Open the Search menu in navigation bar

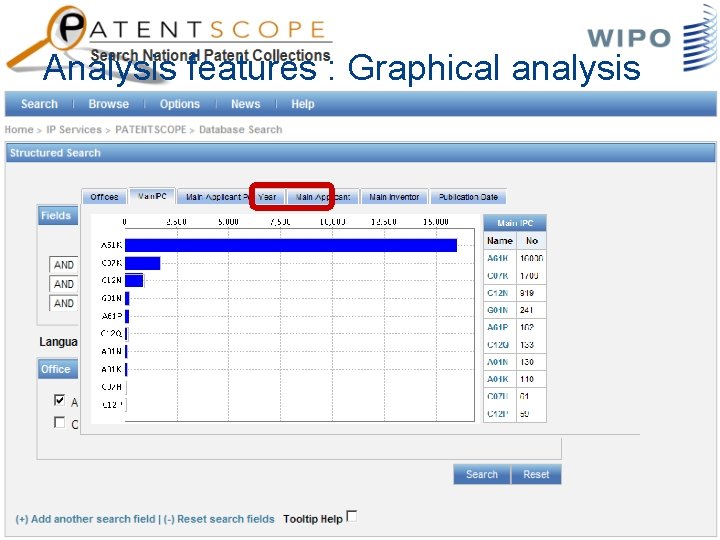(39, 104)
